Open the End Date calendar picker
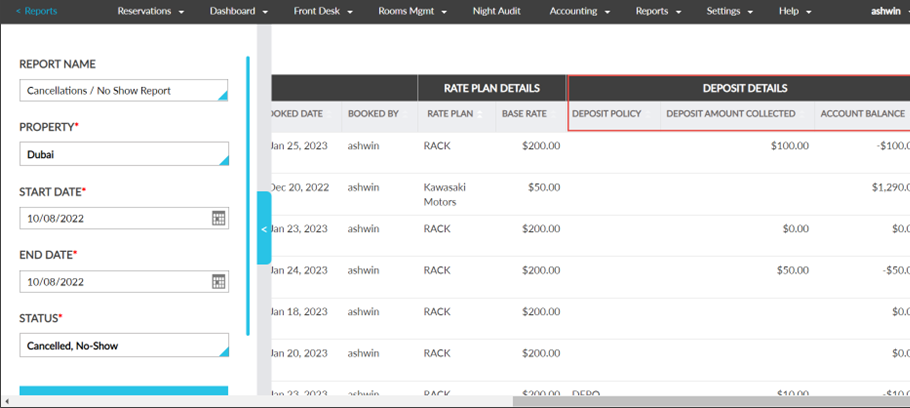 tap(218, 281)
